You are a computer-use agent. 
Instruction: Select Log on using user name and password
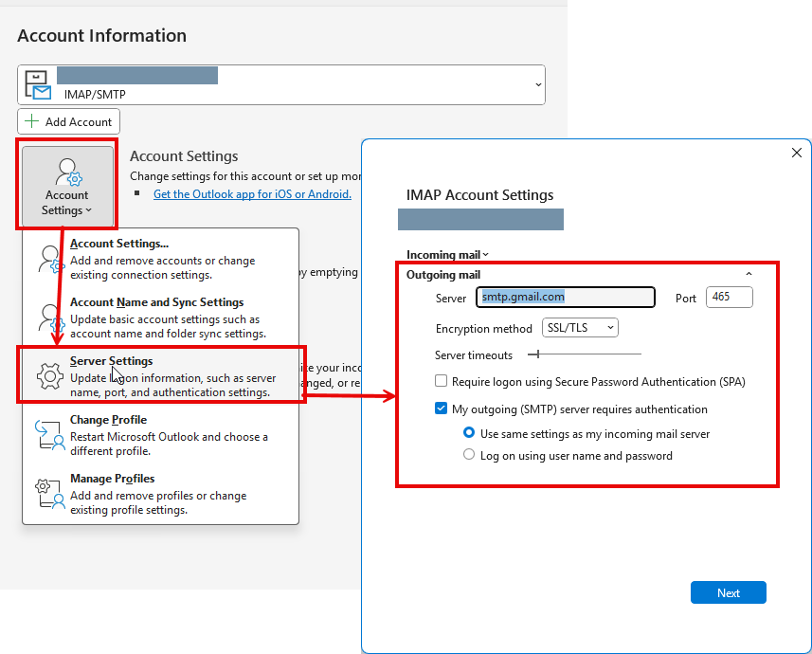pos(469,454)
